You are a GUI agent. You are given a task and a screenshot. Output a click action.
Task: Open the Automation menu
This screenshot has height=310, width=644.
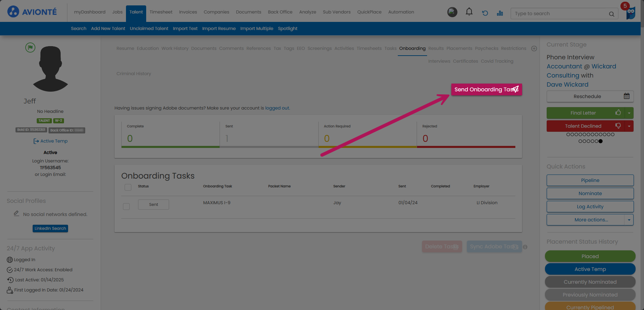point(401,12)
